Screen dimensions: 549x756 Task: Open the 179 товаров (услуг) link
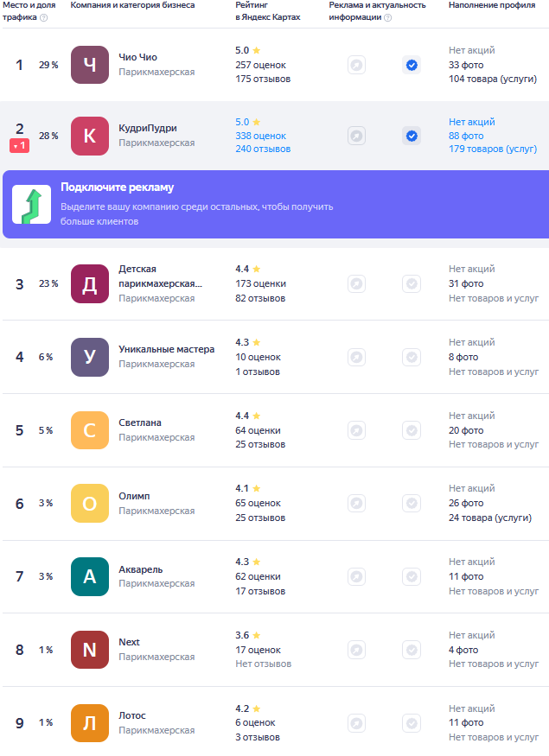click(x=493, y=149)
